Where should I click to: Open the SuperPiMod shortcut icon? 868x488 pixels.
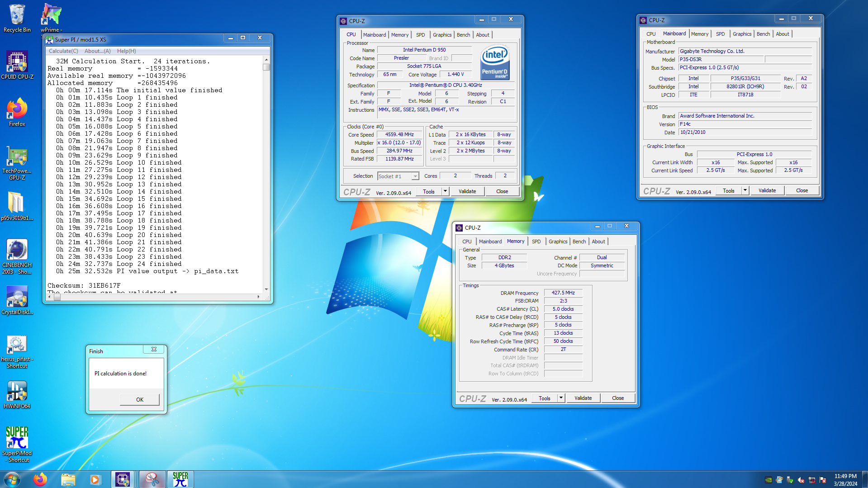click(17, 445)
